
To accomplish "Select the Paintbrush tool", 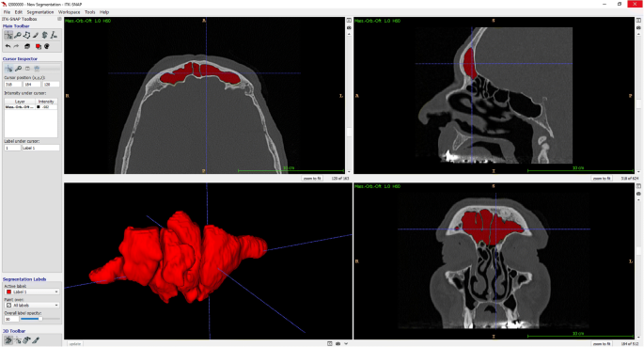I will click(36, 36).
